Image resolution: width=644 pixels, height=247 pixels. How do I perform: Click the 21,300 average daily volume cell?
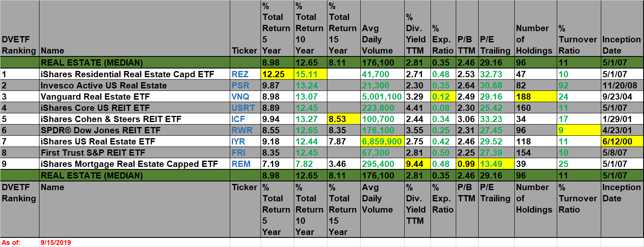point(382,86)
